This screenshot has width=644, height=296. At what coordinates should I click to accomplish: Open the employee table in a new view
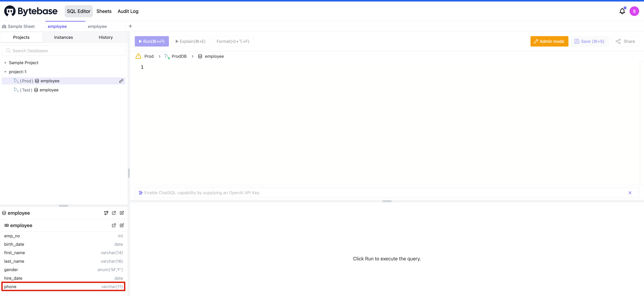(x=114, y=225)
